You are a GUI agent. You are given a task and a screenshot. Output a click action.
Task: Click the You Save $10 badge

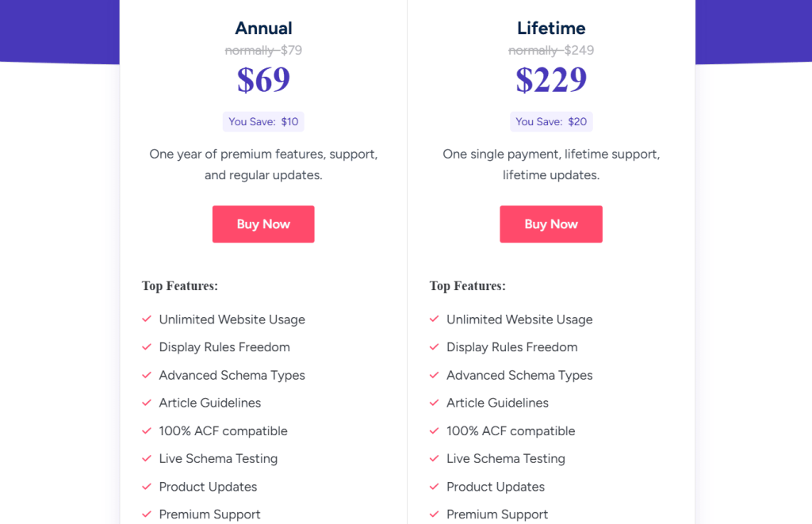[x=263, y=121]
